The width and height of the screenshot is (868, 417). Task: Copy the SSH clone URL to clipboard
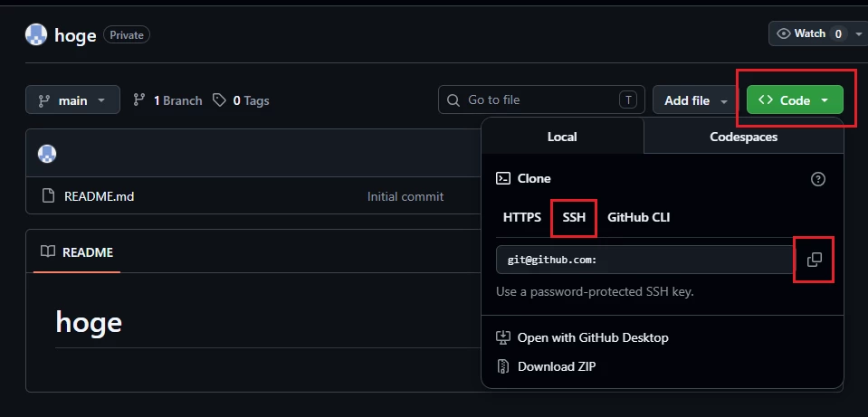coord(815,260)
